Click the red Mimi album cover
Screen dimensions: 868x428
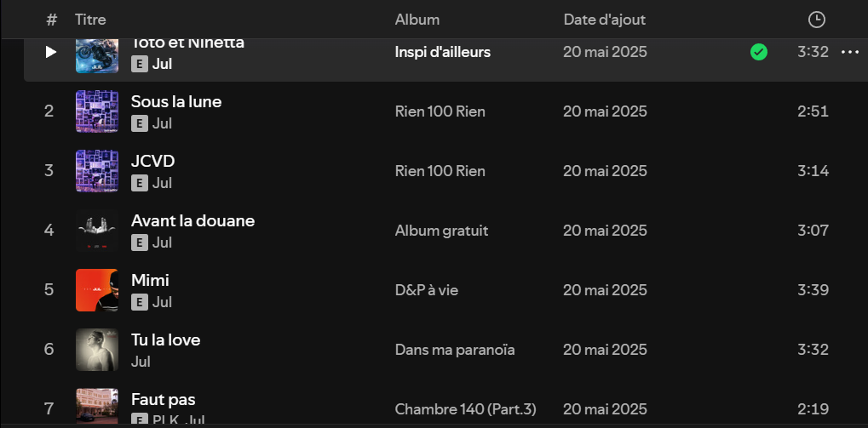[x=96, y=290]
